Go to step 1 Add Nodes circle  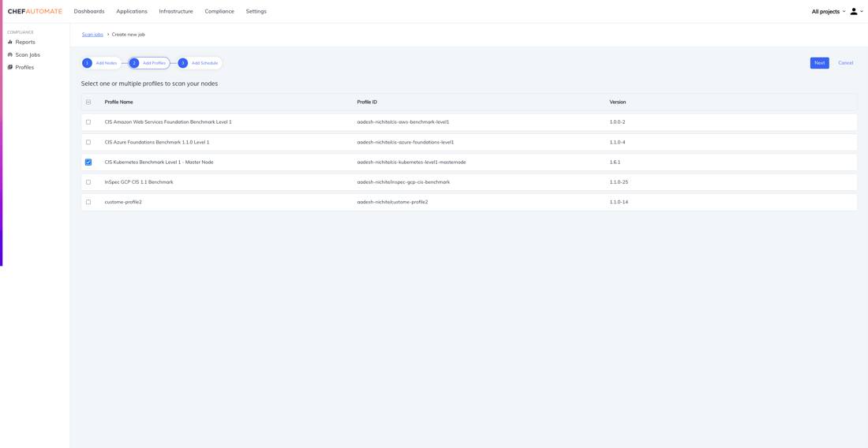(x=88, y=63)
